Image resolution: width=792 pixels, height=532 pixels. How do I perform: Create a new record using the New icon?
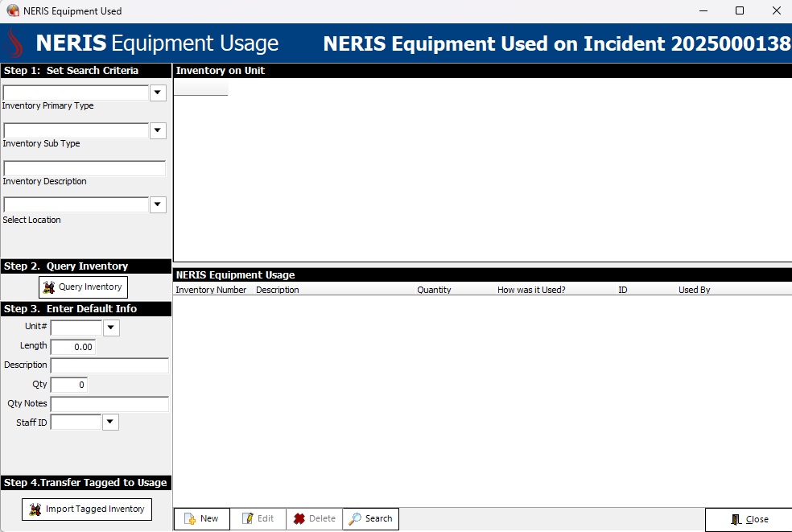191,518
